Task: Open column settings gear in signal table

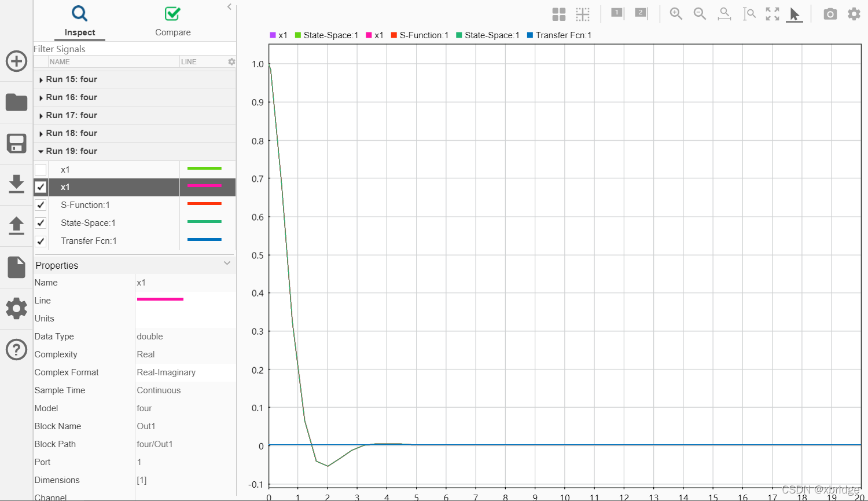Action: (231, 61)
